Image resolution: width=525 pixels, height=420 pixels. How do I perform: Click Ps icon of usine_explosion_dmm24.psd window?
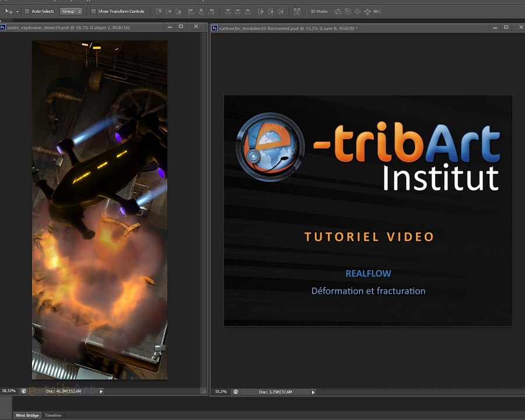pyautogui.click(x=3, y=27)
